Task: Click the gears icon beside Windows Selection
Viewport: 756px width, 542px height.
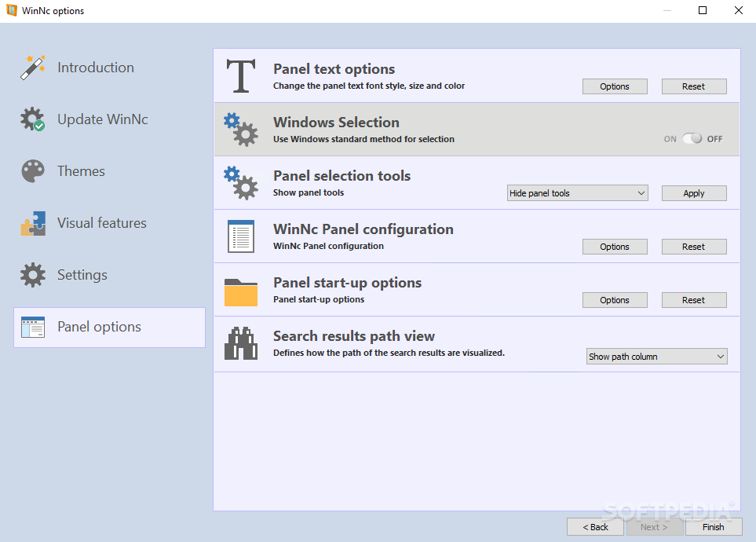Action: point(240,130)
